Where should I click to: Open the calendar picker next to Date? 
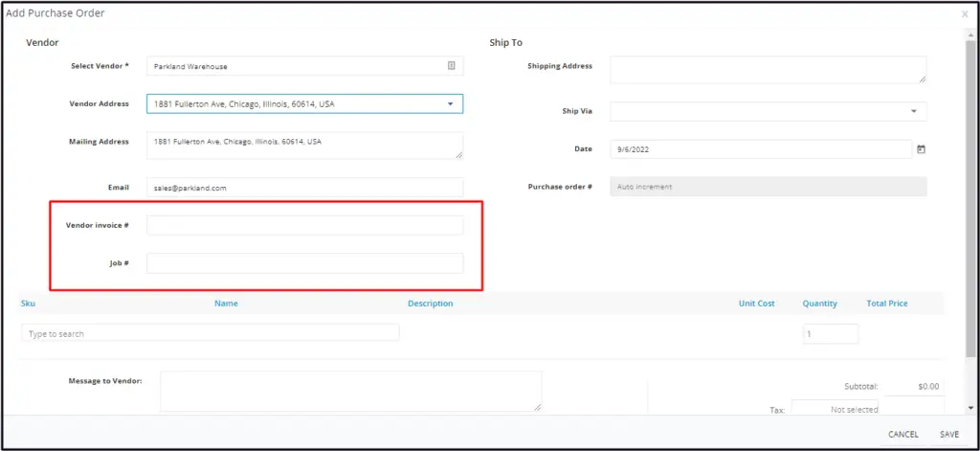[x=921, y=149]
